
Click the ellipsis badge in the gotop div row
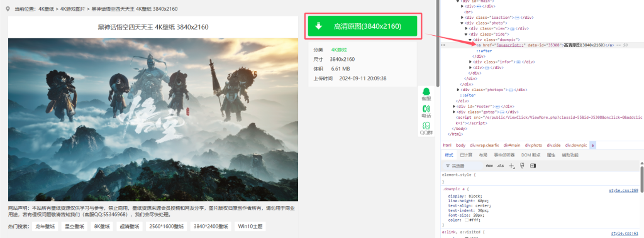pos(501,112)
